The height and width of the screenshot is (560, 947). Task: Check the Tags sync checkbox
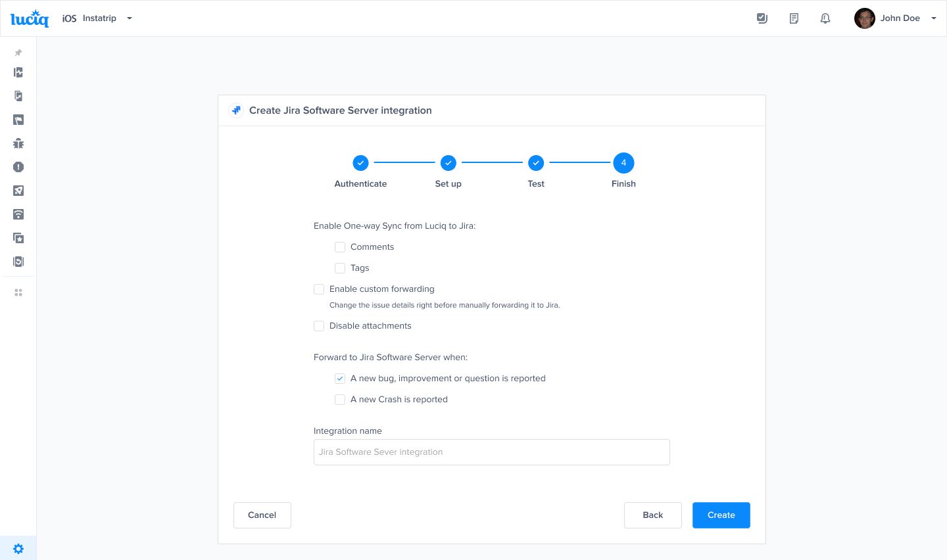[340, 268]
